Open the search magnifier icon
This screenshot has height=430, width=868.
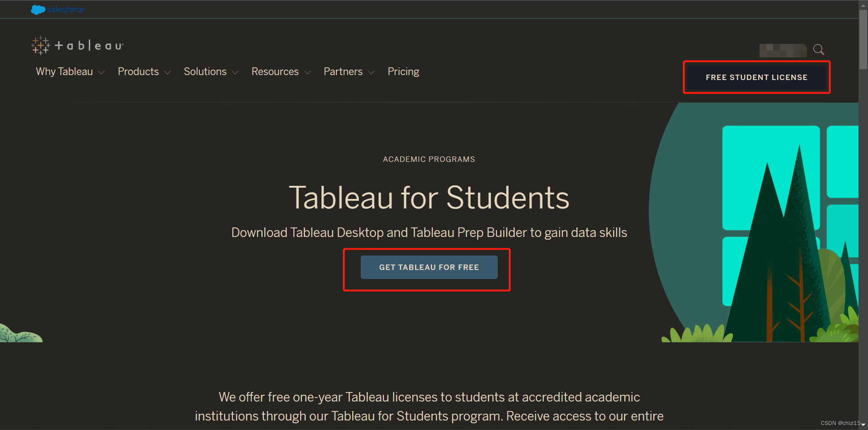click(819, 49)
